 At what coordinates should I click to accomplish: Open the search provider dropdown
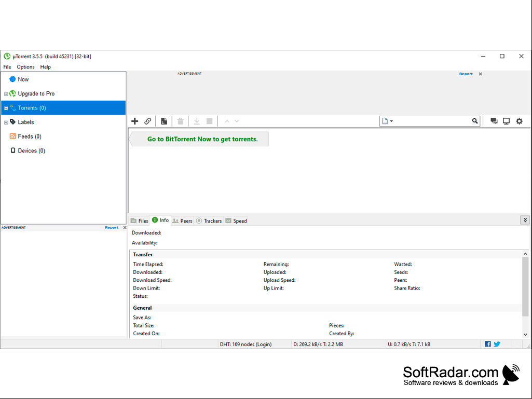pos(388,121)
